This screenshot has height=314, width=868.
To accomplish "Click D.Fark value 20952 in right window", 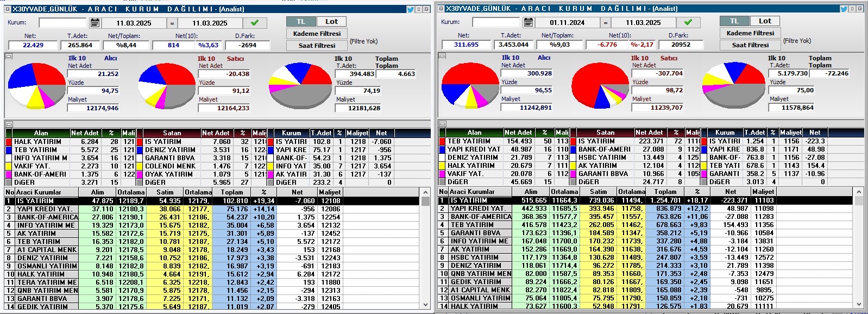I will point(681,45).
